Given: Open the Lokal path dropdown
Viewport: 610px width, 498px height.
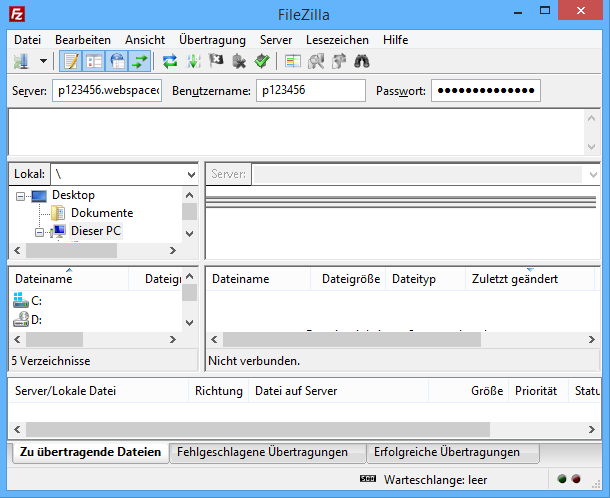Looking at the screenshot, I should coord(191,174).
